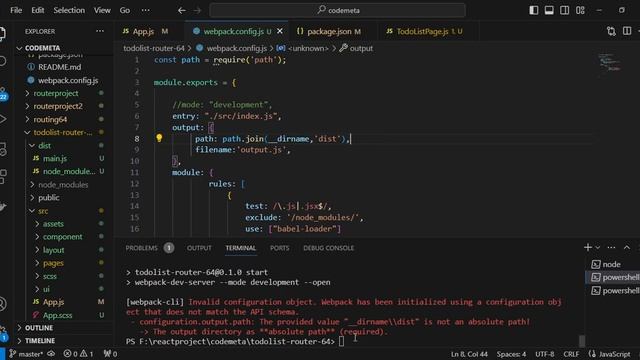Maximize the panel with the up chevron
The height and width of the screenshot is (360, 640).
point(627,247)
